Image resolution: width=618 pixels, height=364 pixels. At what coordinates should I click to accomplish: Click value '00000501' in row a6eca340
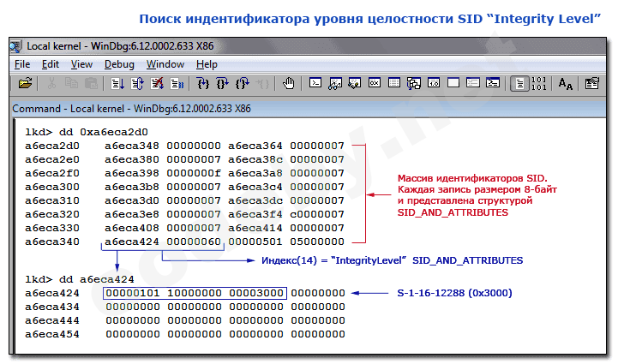point(255,242)
